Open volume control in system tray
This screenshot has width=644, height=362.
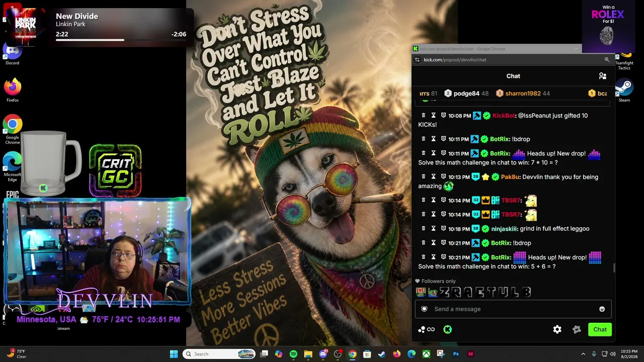coord(613,354)
